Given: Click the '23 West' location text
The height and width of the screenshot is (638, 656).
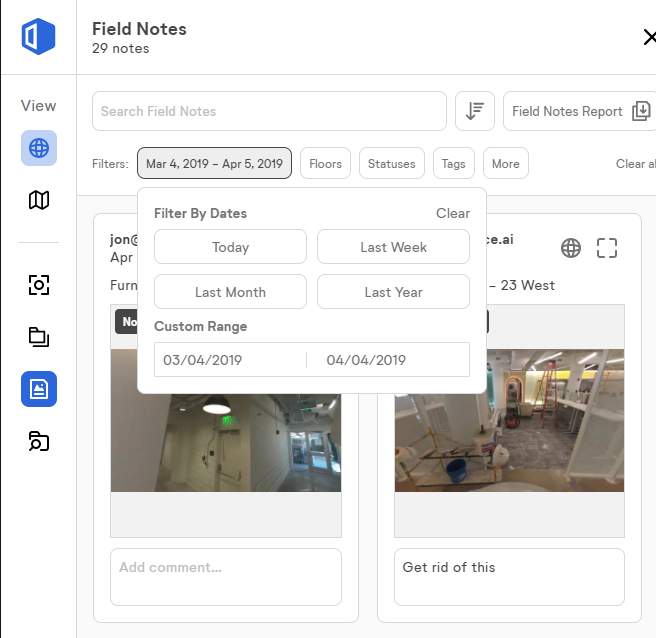Looking at the screenshot, I should pyautogui.click(x=528, y=285).
